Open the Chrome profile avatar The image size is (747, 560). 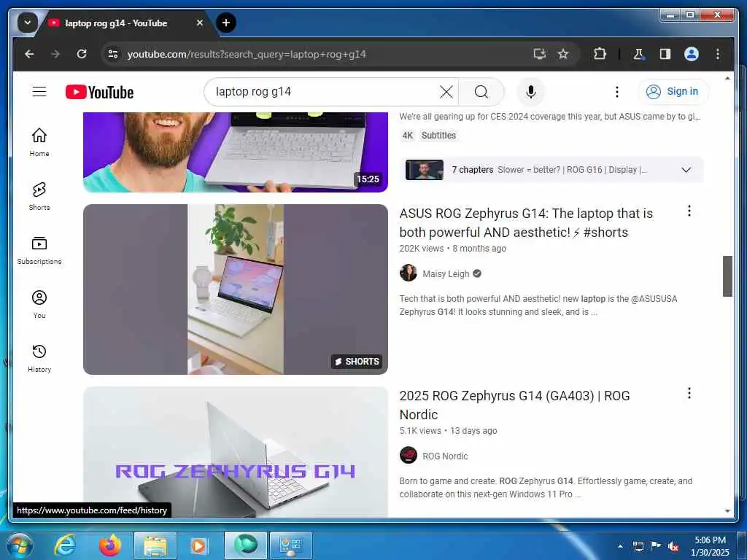point(692,54)
